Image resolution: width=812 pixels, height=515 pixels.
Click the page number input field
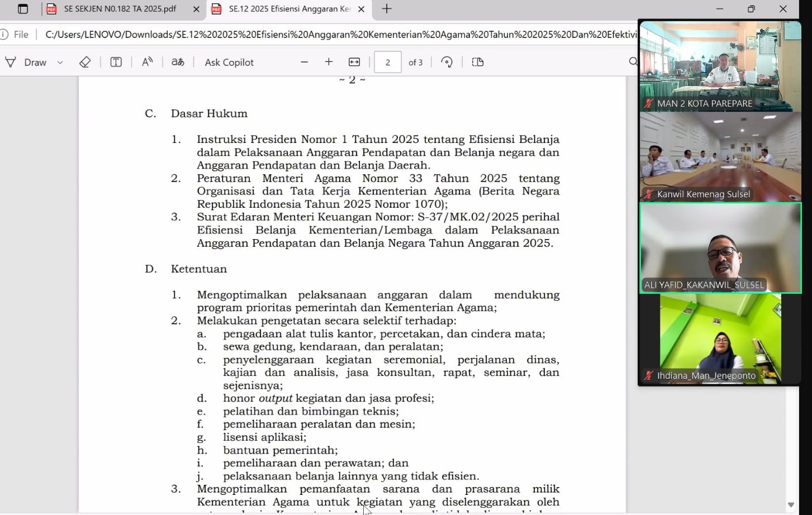pyautogui.click(x=387, y=62)
